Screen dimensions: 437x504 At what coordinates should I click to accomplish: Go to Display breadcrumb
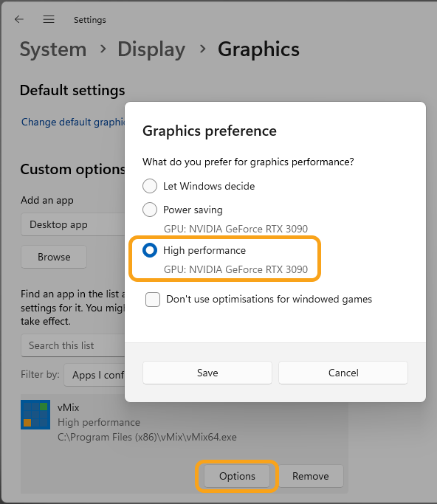point(151,49)
